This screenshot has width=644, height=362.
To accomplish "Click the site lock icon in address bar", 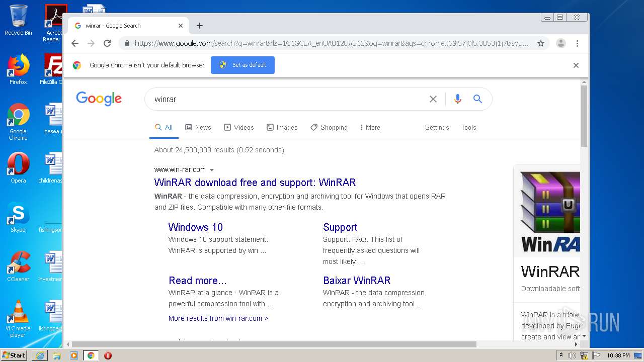I will pyautogui.click(x=127, y=43).
